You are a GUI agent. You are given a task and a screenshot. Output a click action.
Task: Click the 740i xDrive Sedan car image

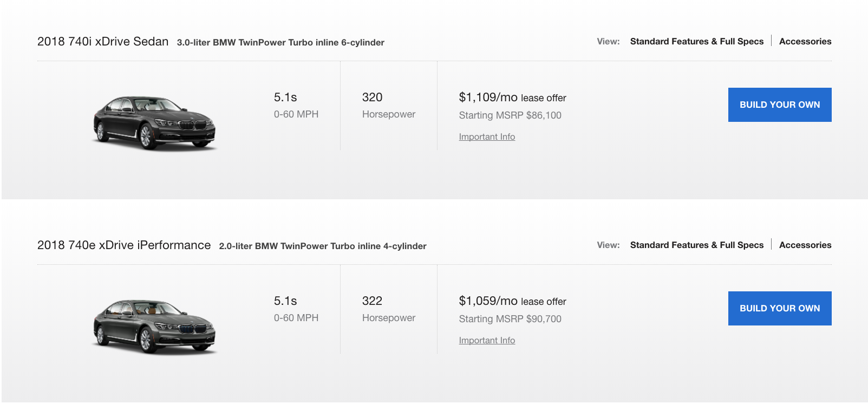pos(154,122)
